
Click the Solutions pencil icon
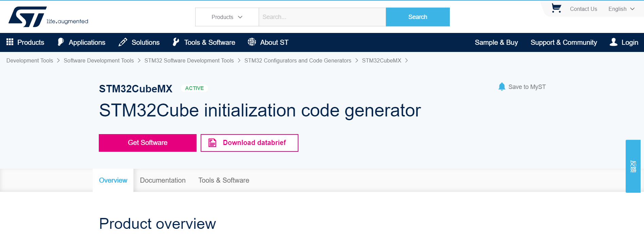pyautogui.click(x=123, y=42)
